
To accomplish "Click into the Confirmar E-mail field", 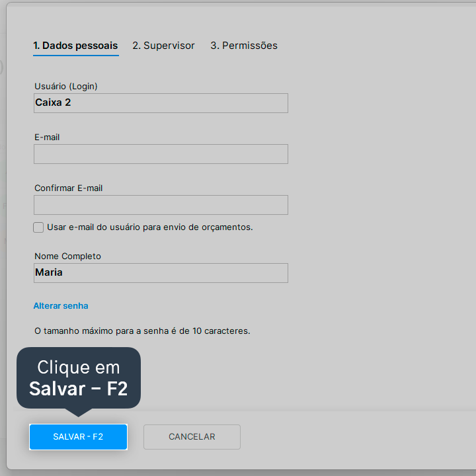I will (x=161, y=205).
